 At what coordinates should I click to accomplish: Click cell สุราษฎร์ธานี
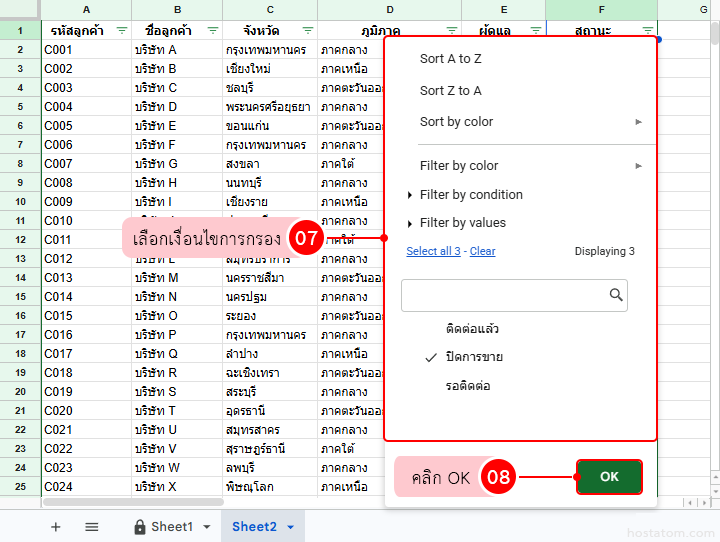tap(270, 449)
